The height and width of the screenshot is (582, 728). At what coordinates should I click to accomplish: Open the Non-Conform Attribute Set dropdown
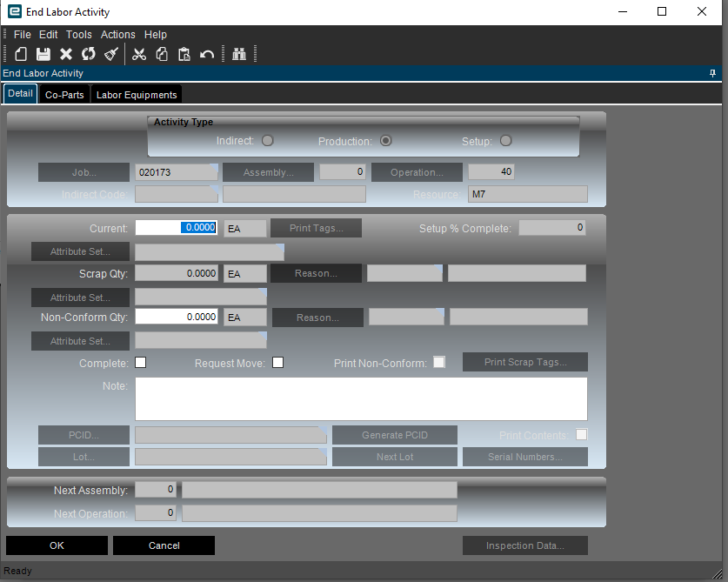click(x=263, y=335)
